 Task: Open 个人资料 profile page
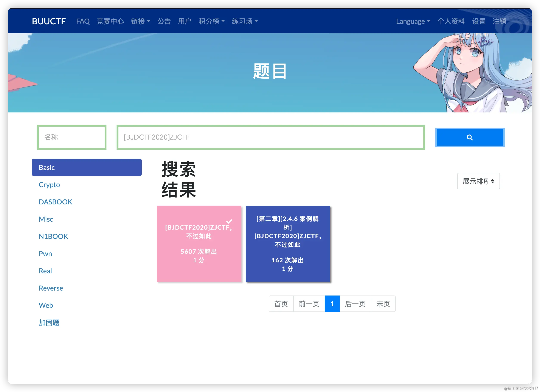pyautogui.click(x=451, y=22)
